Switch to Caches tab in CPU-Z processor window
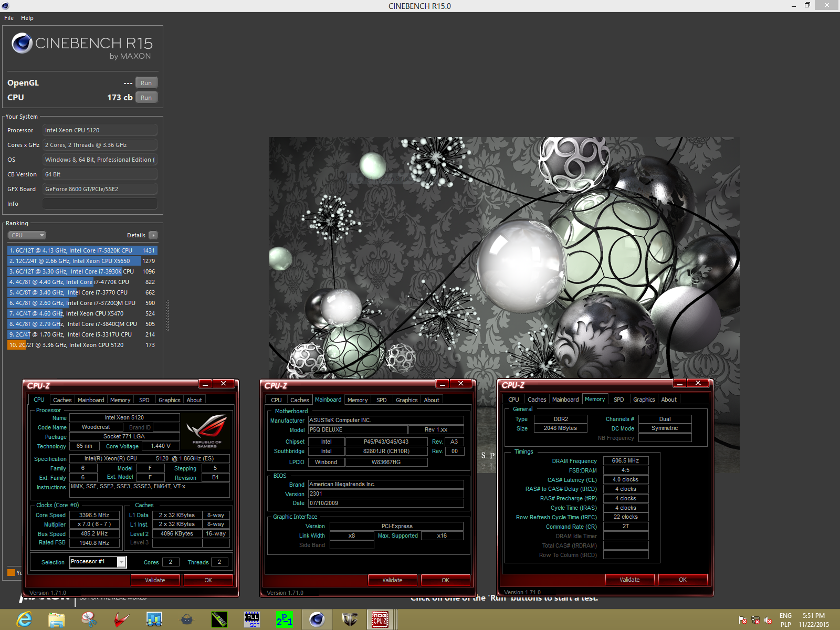 62,400
